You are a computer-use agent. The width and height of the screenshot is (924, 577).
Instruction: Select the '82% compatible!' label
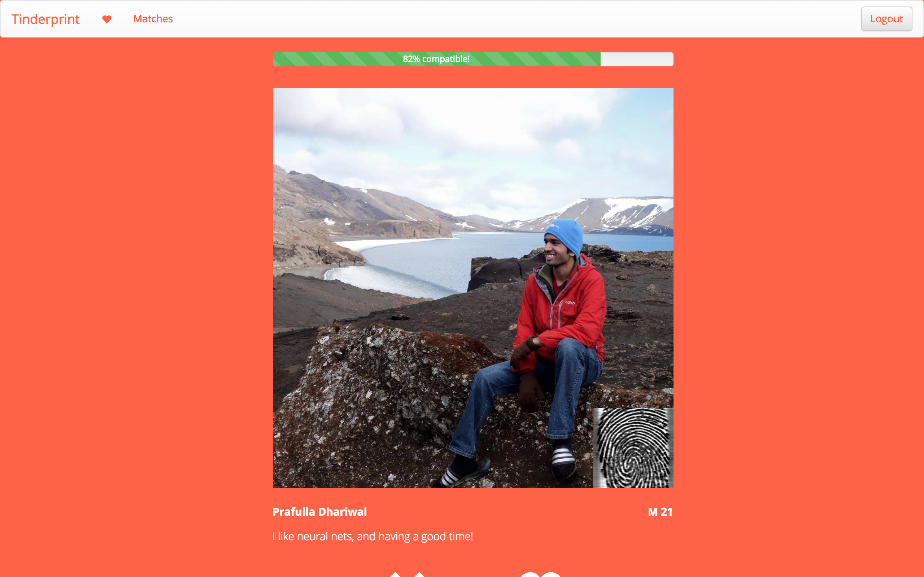436,59
